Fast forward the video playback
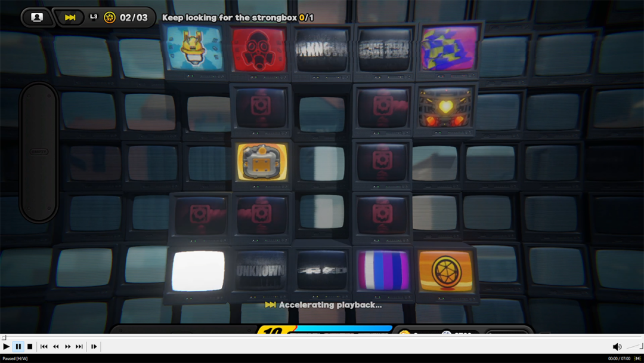 [x=68, y=346]
